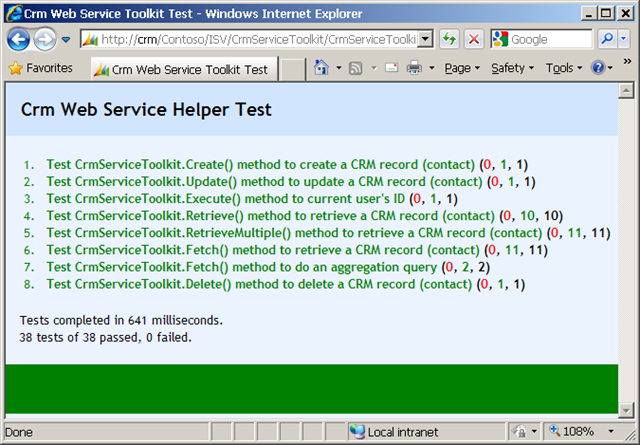Click the zoom magnifier 108% button

tap(571, 432)
